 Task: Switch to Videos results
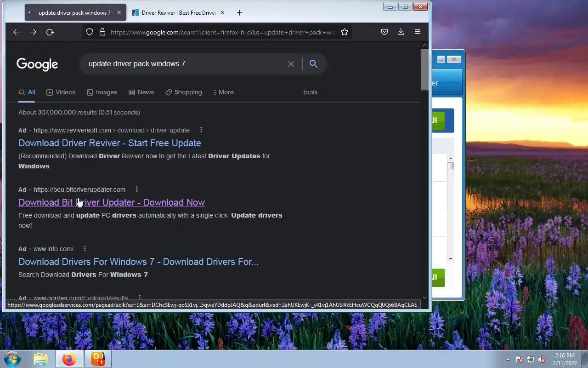(x=61, y=92)
